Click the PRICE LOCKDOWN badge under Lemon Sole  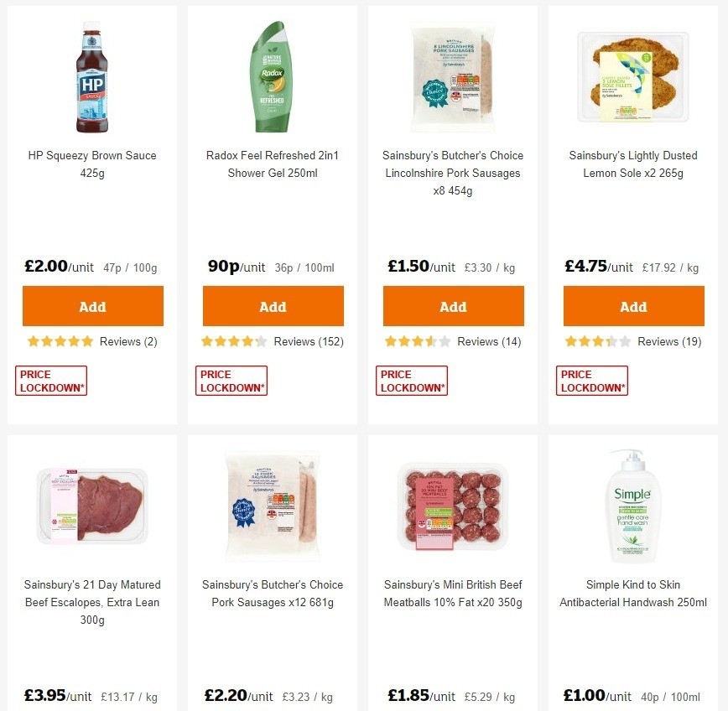(x=591, y=379)
